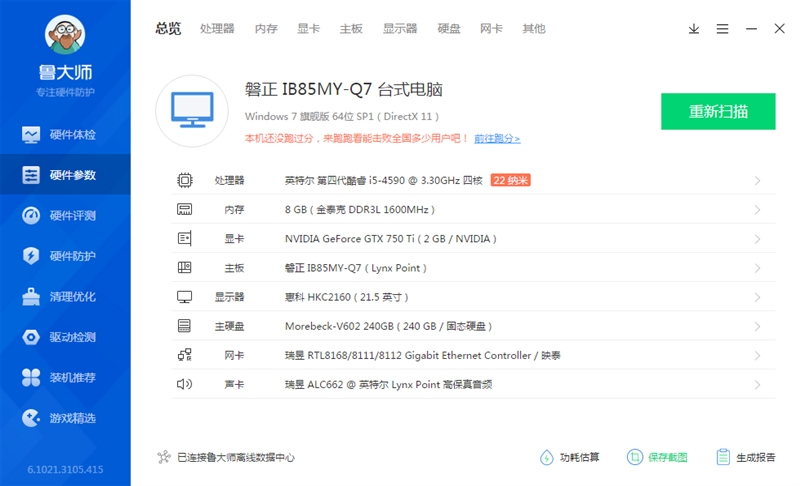
Task: Switch to the 硬盘 tab
Action: pyautogui.click(x=449, y=29)
